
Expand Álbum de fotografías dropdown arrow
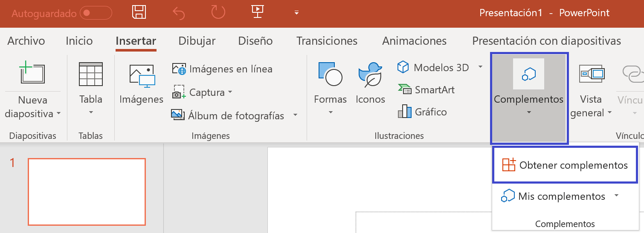[295, 115]
